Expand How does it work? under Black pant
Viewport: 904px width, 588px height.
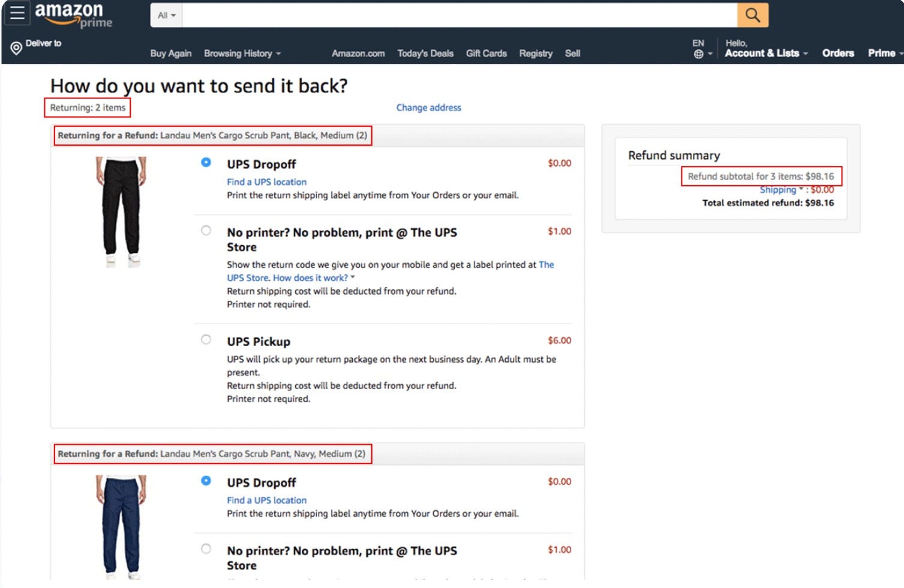pyautogui.click(x=314, y=278)
